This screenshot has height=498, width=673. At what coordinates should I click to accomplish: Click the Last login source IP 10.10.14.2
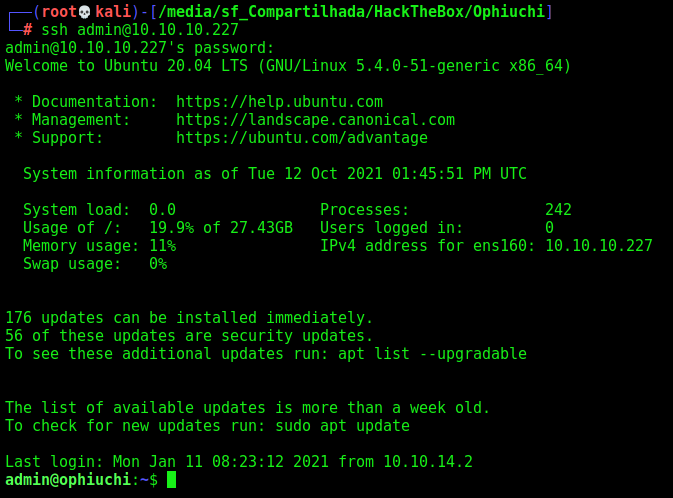(x=428, y=462)
